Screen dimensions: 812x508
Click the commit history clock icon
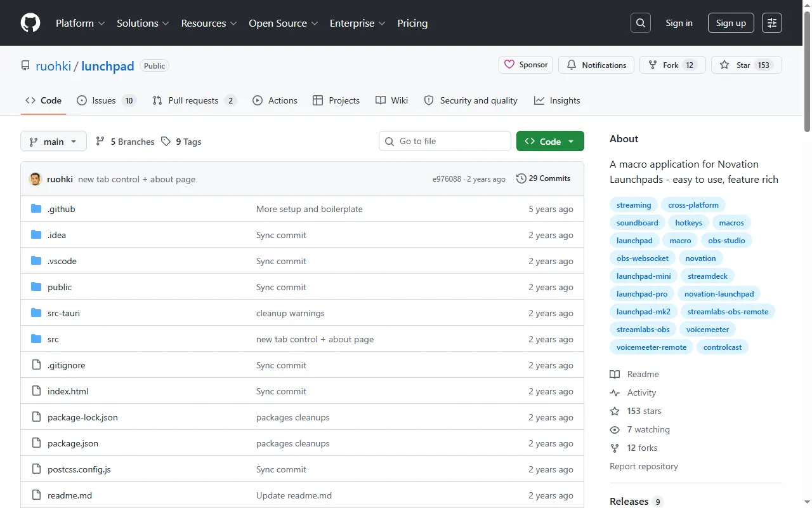coord(521,178)
